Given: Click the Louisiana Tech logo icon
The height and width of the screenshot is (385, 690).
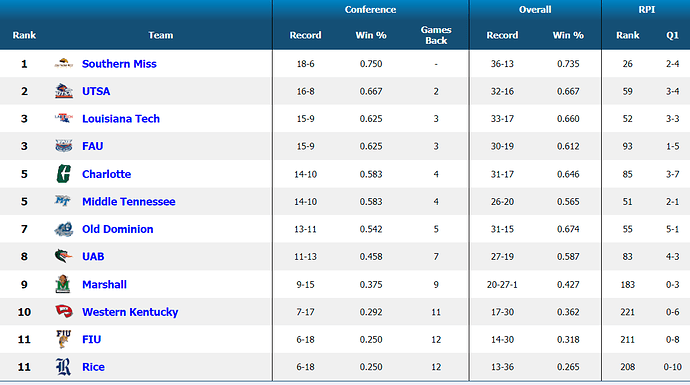Looking at the screenshot, I should pos(63,118).
